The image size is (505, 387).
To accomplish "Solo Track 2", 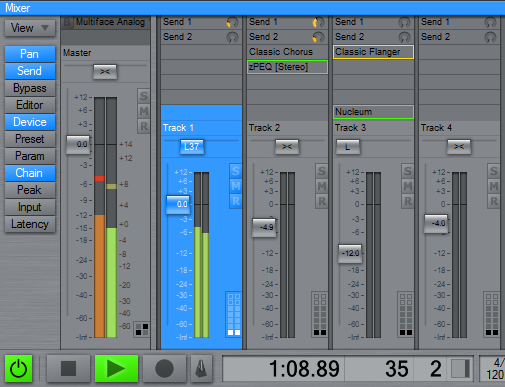I will [322, 171].
